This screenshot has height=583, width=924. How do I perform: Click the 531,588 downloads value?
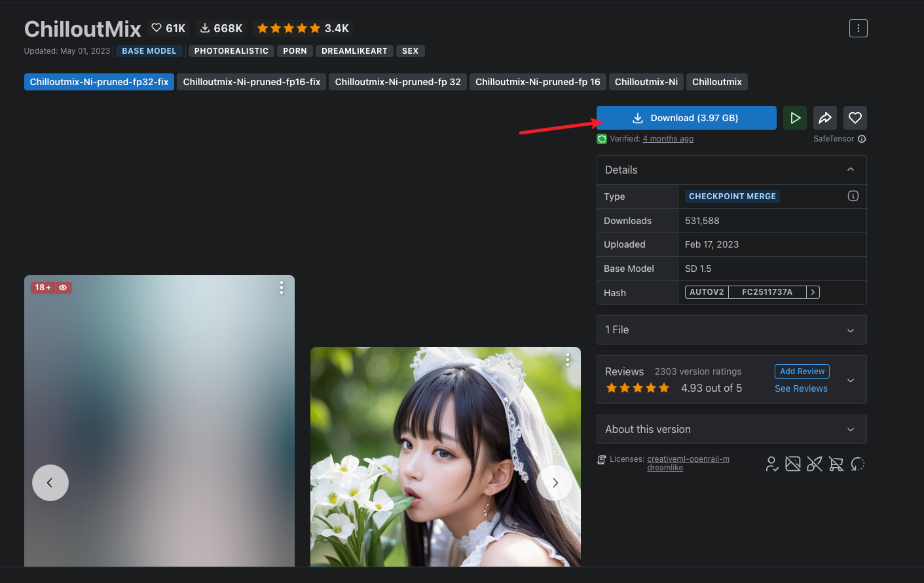coord(702,221)
